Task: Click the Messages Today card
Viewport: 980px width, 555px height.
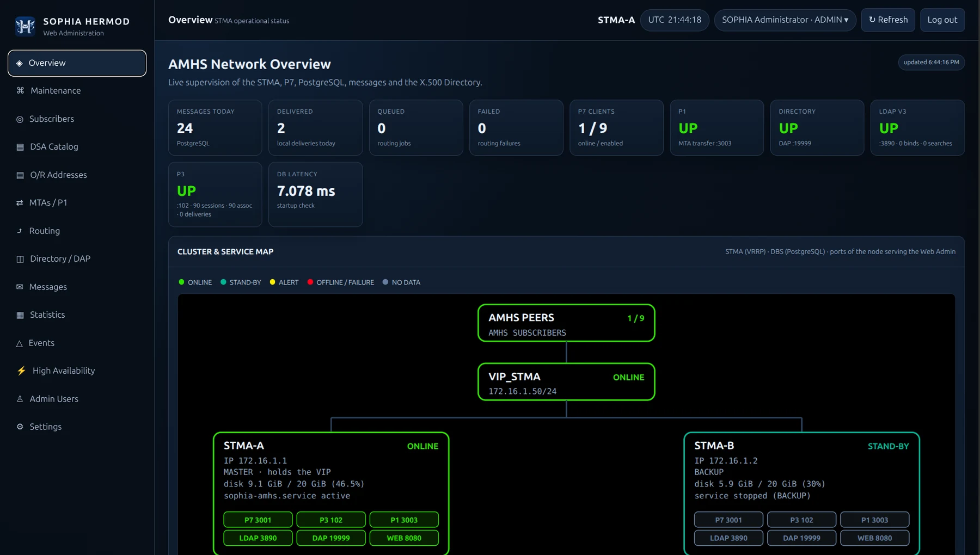Action: [215, 128]
